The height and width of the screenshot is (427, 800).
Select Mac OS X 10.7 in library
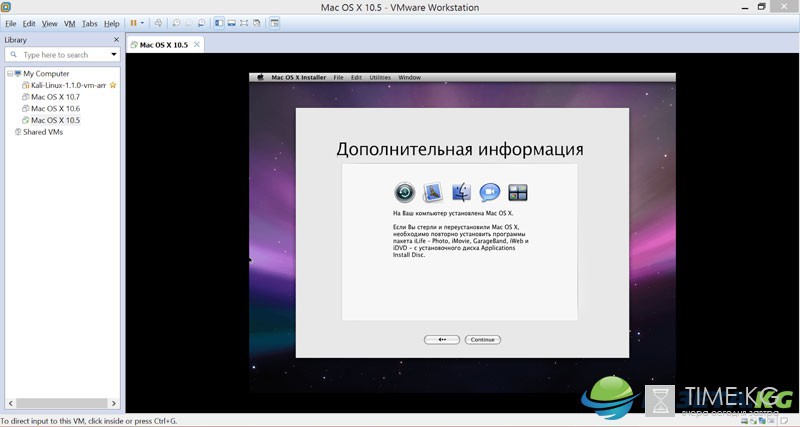pyautogui.click(x=55, y=97)
